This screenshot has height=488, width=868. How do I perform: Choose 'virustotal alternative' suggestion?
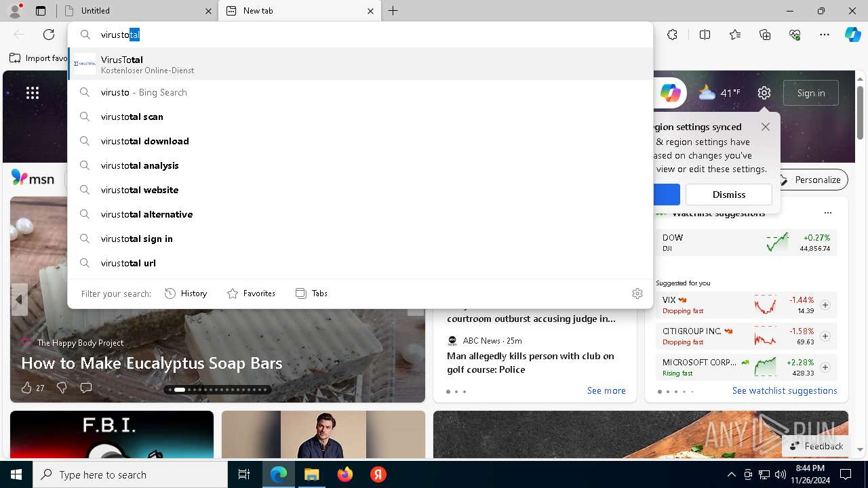click(360, 214)
